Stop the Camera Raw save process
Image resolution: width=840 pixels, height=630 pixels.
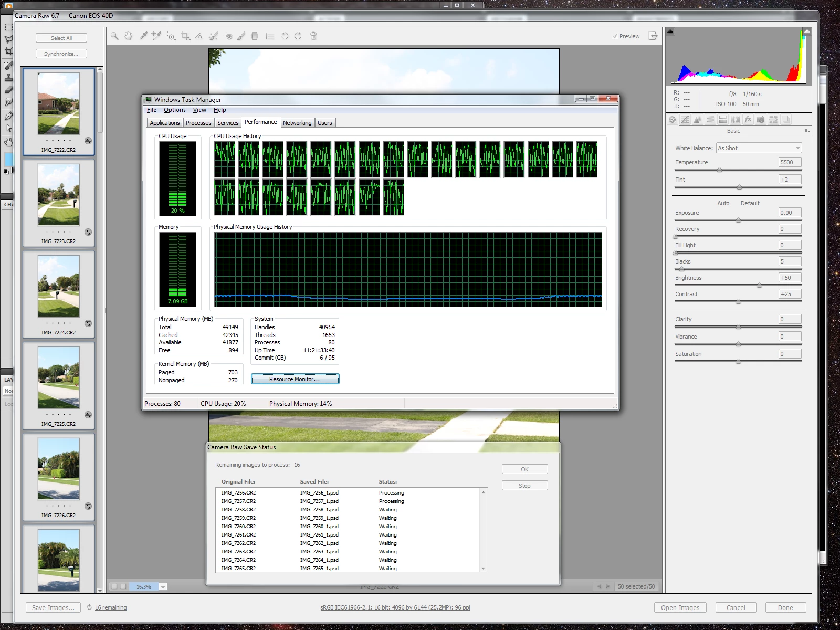524,486
